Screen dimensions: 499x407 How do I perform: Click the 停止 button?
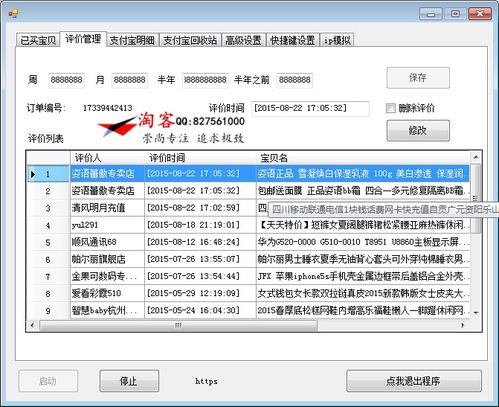[x=129, y=381]
